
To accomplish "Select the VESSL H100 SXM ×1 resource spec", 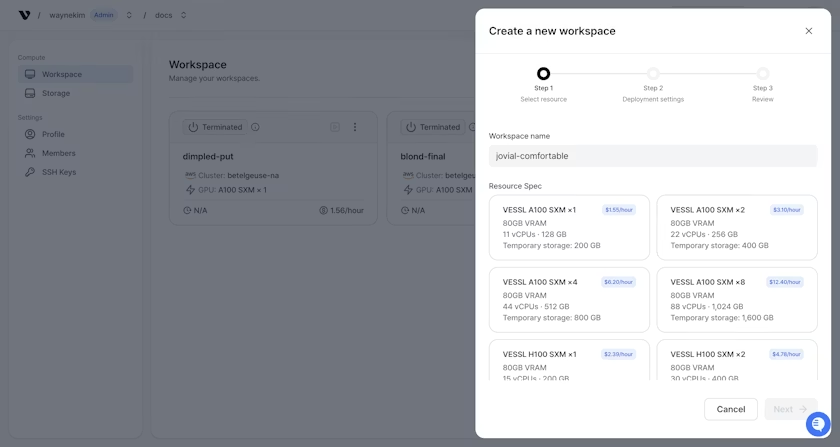I will 569,360.
